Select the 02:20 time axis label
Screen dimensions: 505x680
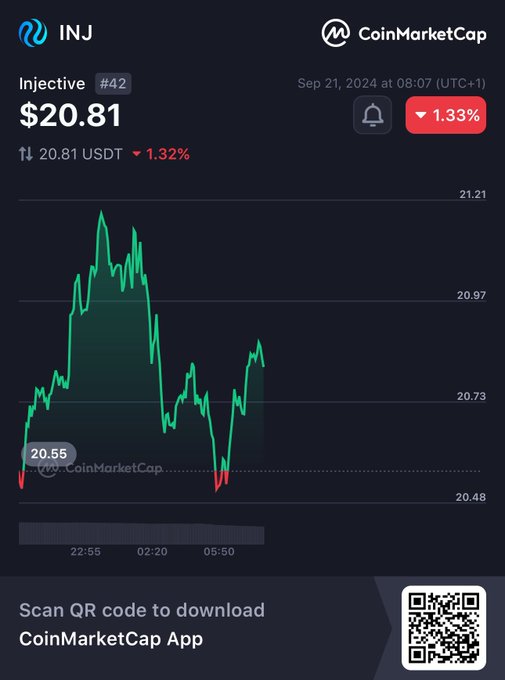click(x=152, y=552)
